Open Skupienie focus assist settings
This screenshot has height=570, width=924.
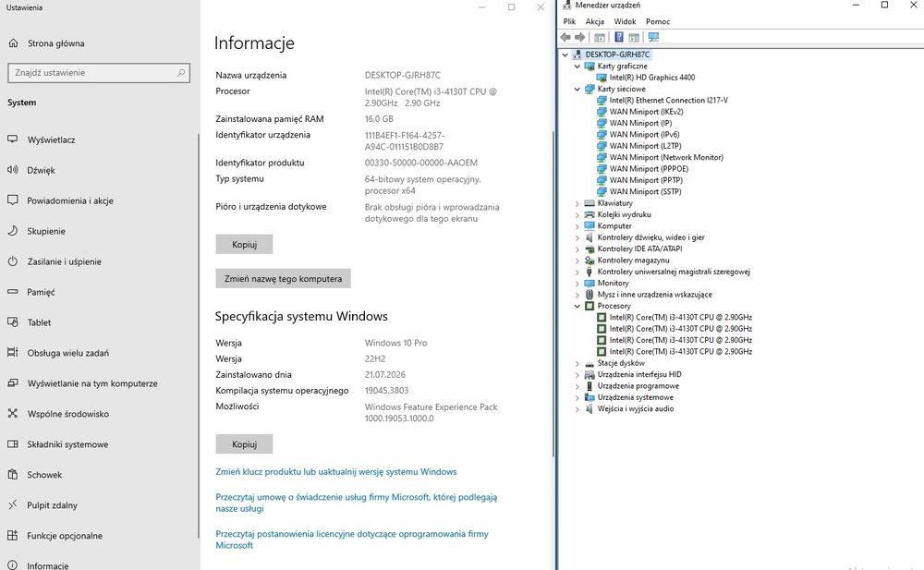click(x=46, y=231)
